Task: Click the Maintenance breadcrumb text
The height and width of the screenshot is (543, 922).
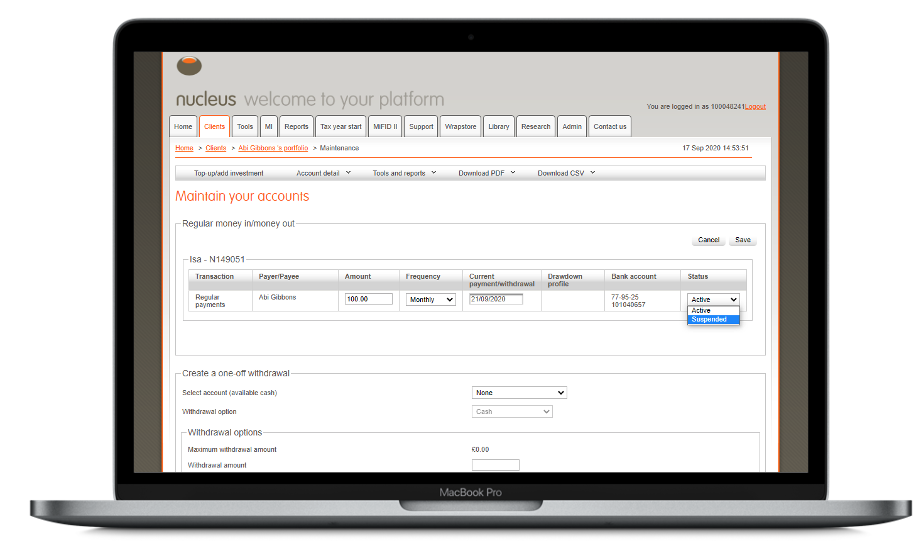Action: (339, 148)
